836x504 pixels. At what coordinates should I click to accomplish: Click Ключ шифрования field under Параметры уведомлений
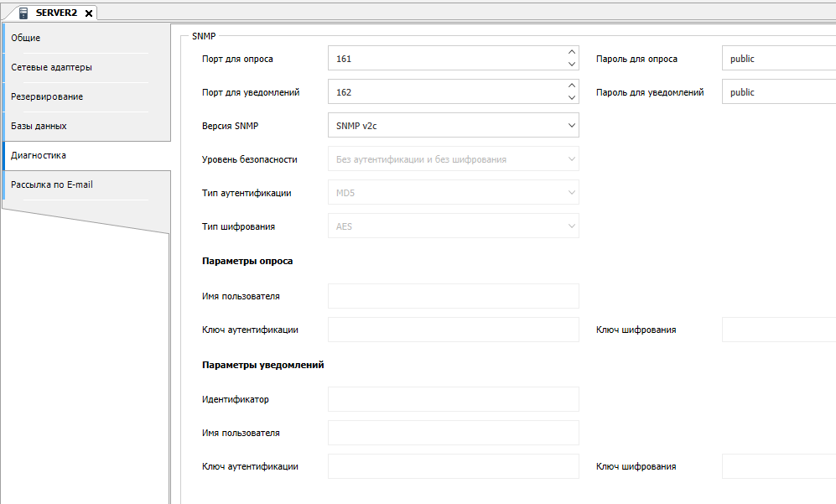tap(777, 466)
